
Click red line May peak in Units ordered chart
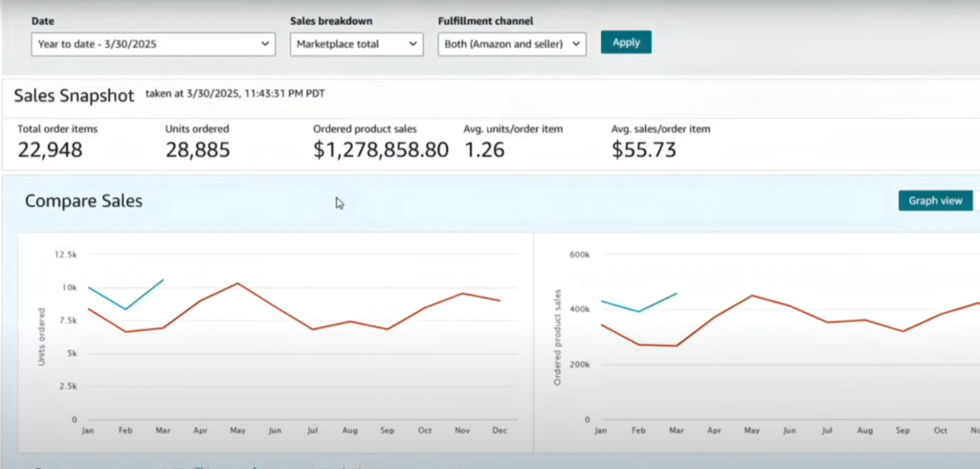point(237,283)
